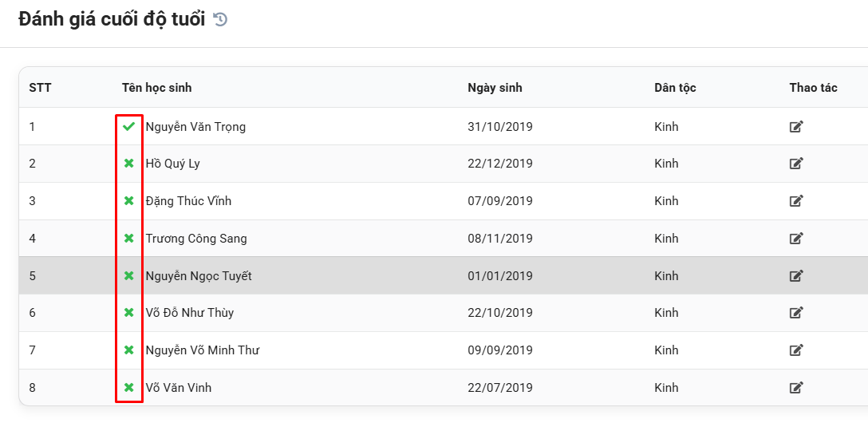Click X status icon beside Đặng Thúc Vĩnh
Image resolution: width=868 pixels, height=423 pixels.
128,201
